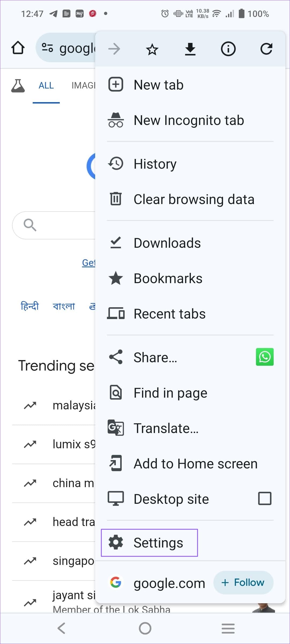Open the Google Labs flask icon
290x644 pixels.
point(18,85)
